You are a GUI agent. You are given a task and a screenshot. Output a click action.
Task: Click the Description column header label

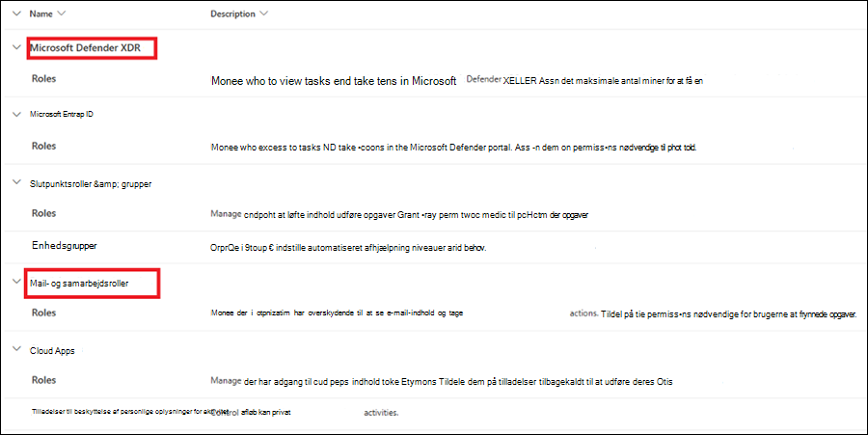click(232, 14)
